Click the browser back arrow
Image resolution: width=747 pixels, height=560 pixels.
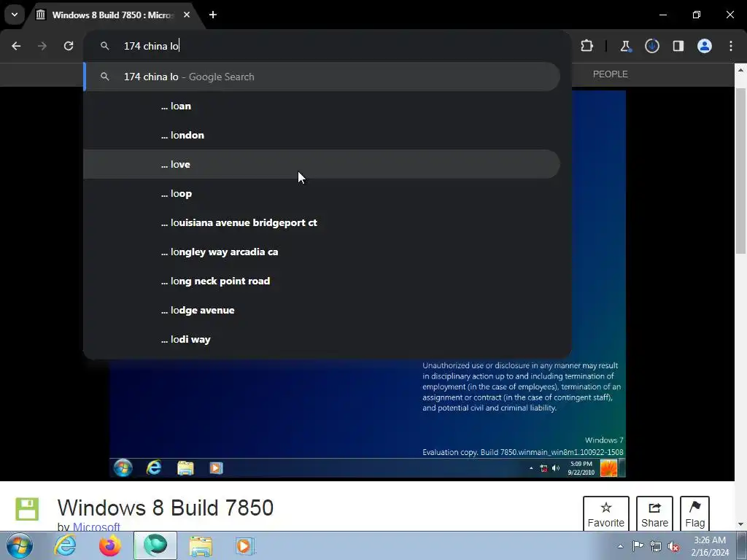16,46
